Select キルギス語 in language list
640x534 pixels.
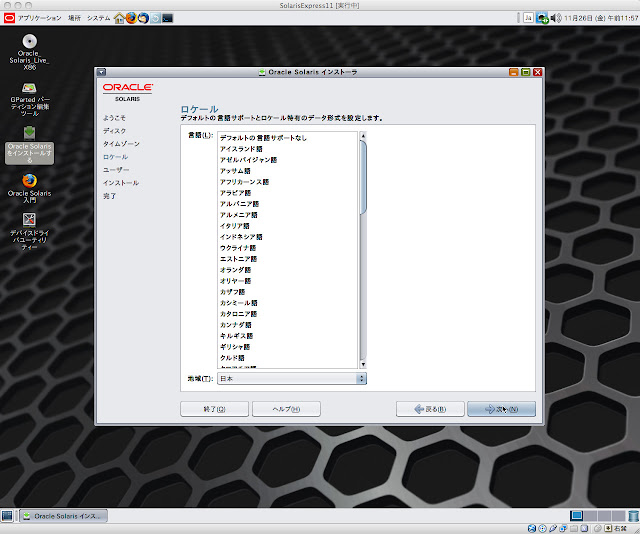[287, 336]
